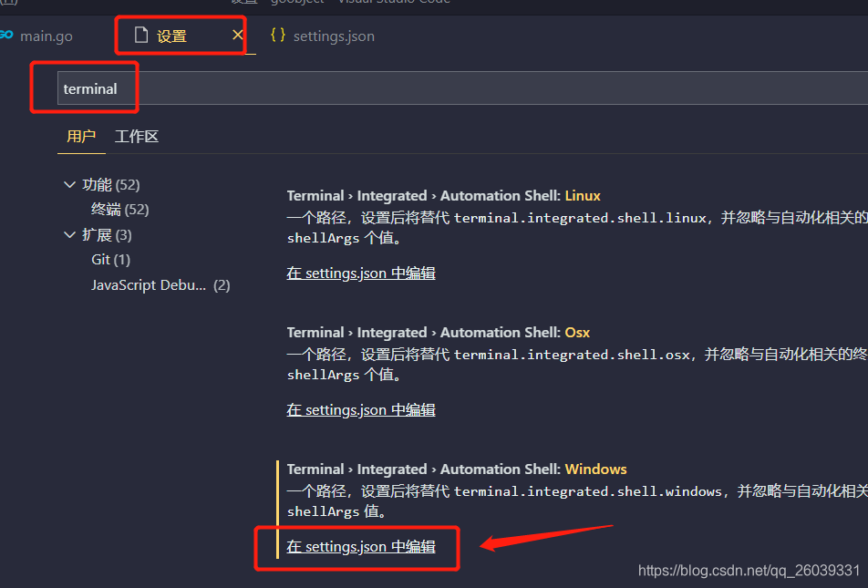Collapse the 功能 (52) tree chevron
868x588 pixels.
(69, 184)
